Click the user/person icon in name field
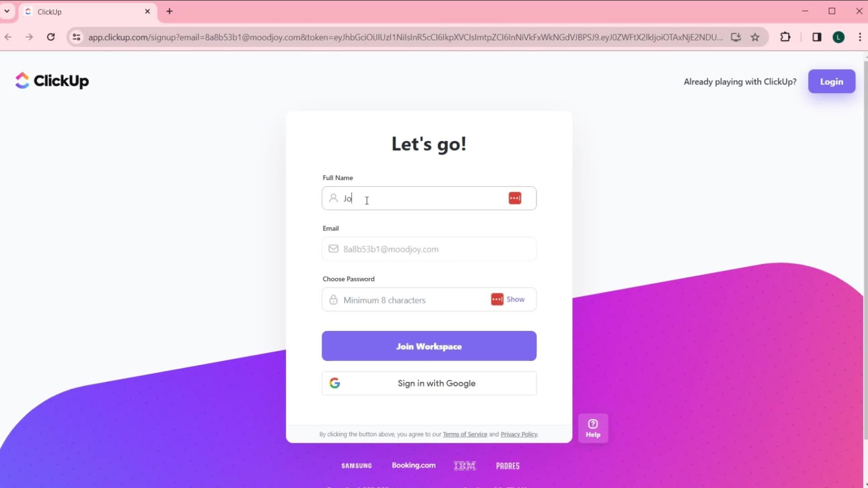Screen dimensions: 868x488 [334, 198]
